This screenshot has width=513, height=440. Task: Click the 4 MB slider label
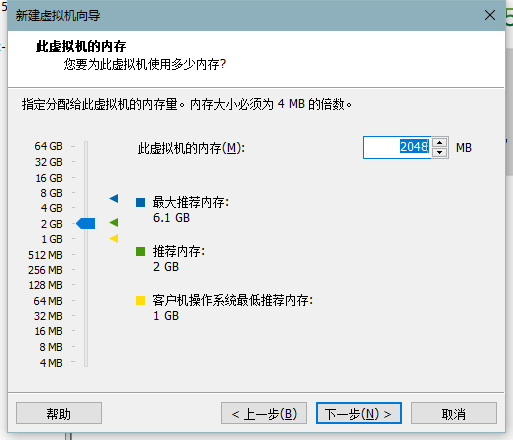pyautogui.click(x=51, y=363)
